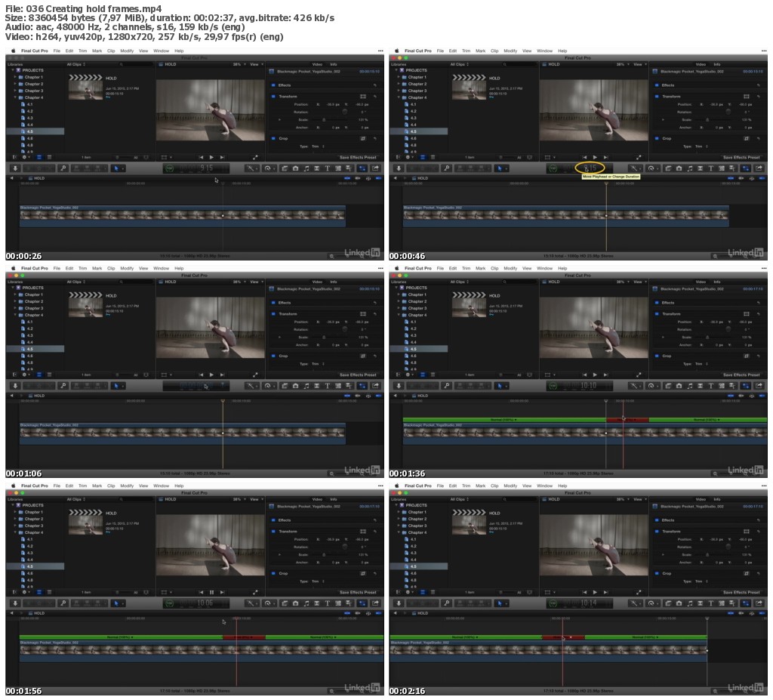Switch to Info tab in 00:01:56 inspector
Viewport: 773px width, 700px height.
tap(334, 499)
